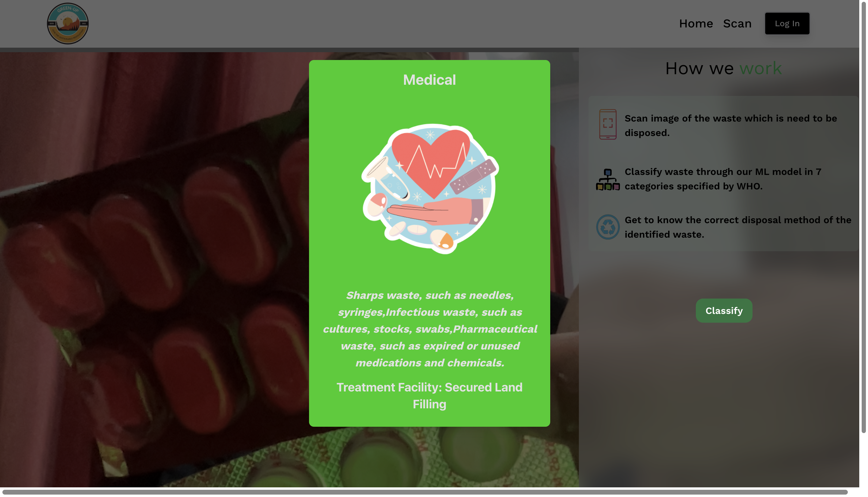Click the Green-Up circular logo
The width and height of the screenshot is (868, 497).
pyautogui.click(x=68, y=24)
